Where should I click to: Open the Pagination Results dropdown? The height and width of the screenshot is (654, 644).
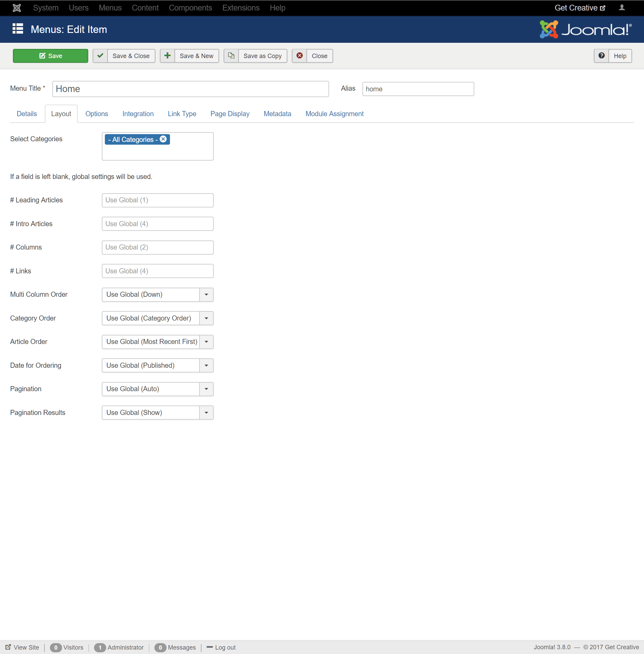pos(158,413)
